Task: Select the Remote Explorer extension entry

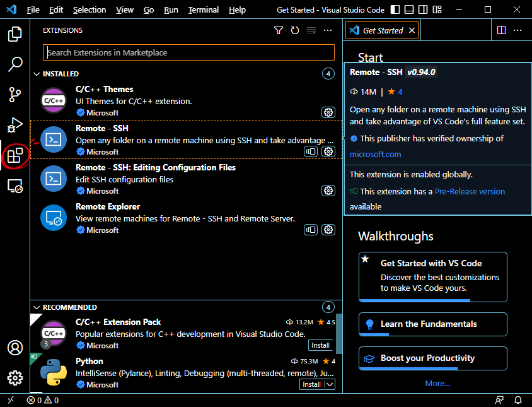Action: click(x=186, y=218)
